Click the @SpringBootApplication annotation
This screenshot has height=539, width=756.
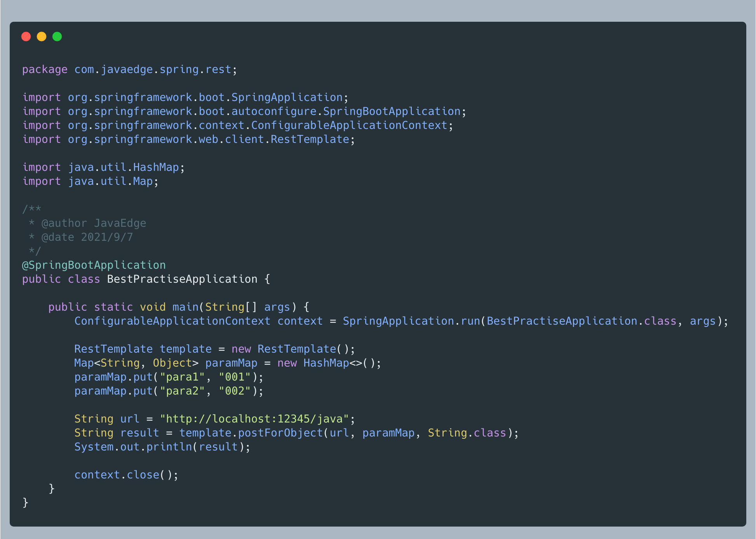tap(94, 265)
